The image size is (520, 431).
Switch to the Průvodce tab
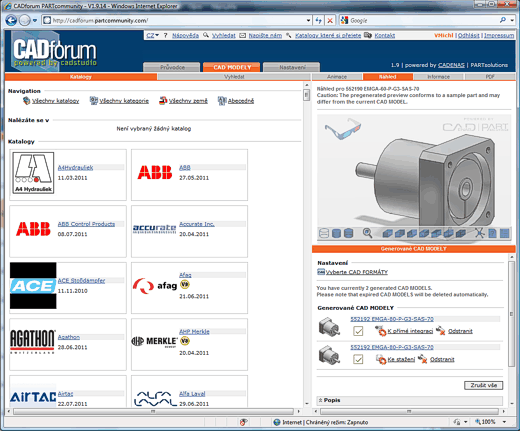[x=172, y=67]
